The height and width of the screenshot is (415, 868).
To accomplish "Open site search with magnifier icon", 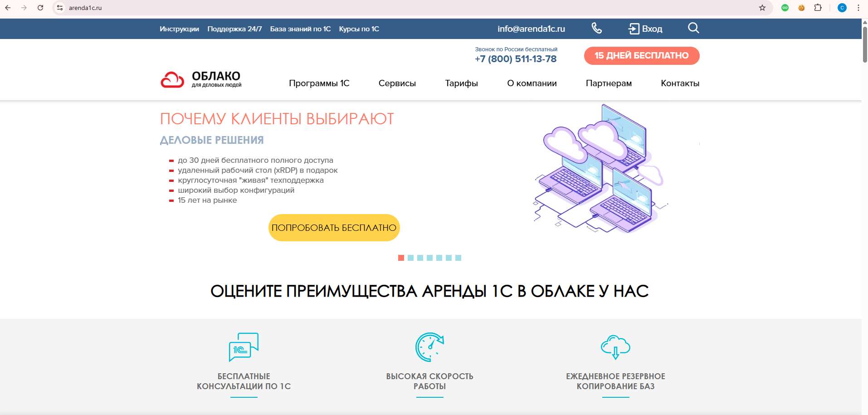I will coord(693,28).
